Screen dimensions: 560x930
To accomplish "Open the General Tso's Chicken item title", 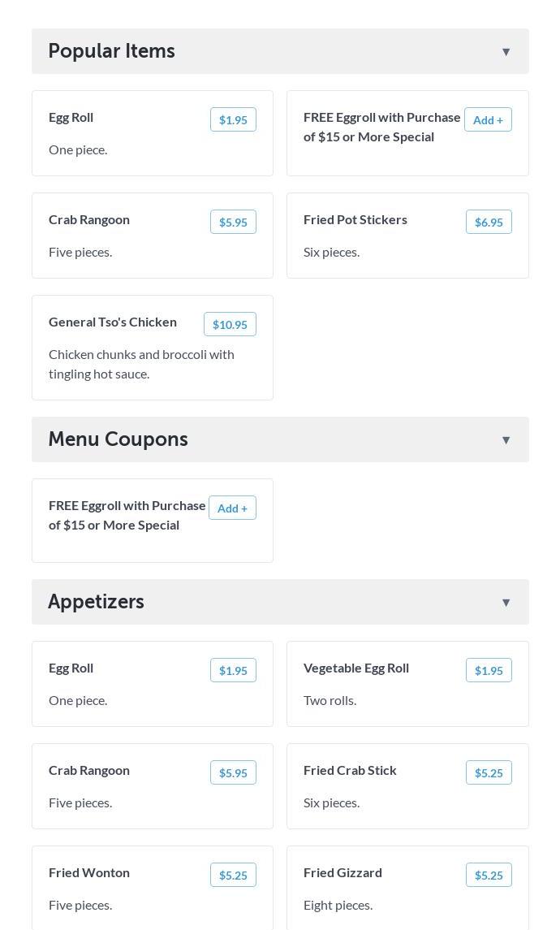I will click(113, 322).
